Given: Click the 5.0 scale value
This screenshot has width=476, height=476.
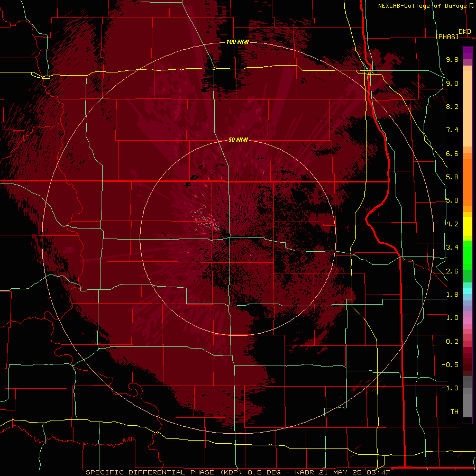Looking at the screenshot, I should pyautogui.click(x=452, y=200).
